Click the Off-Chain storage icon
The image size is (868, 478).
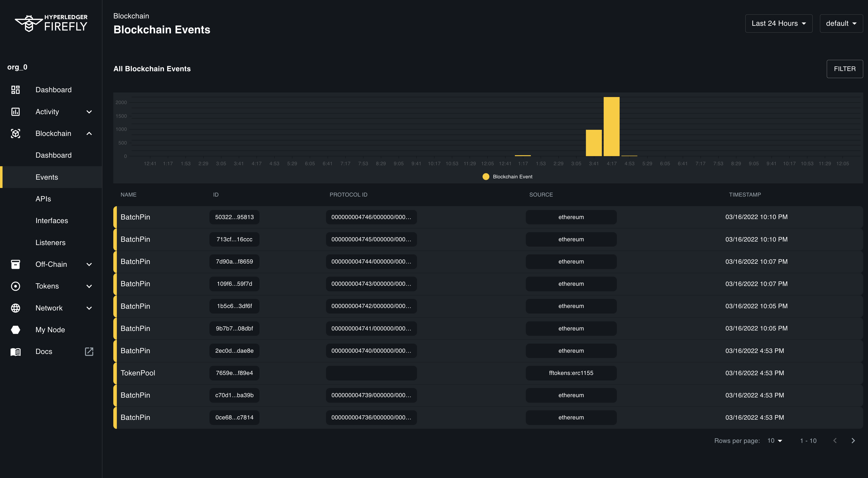[15, 264]
